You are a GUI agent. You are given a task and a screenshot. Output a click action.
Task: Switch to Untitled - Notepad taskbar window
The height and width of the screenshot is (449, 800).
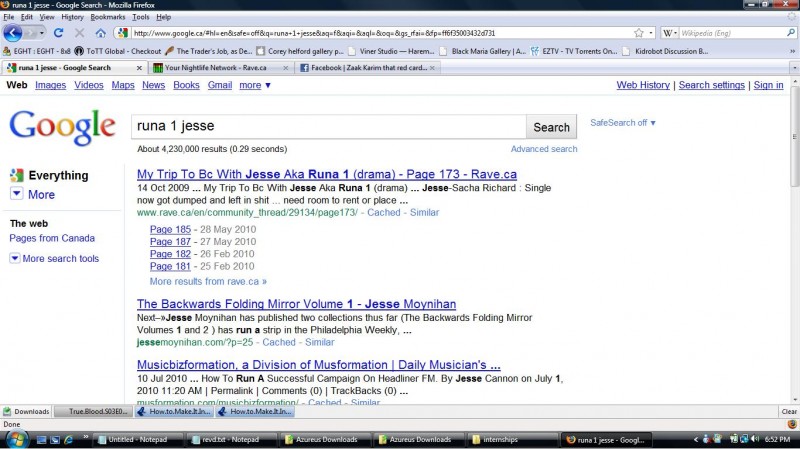(x=137, y=439)
